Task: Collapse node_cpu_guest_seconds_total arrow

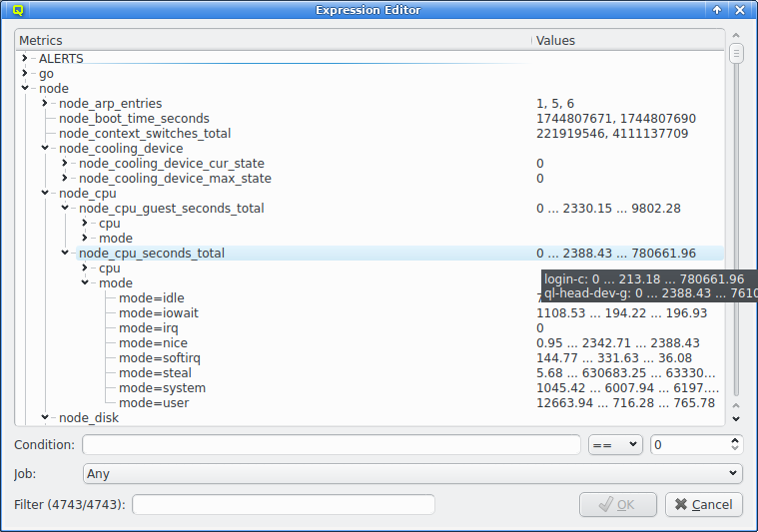Action: coord(64,208)
